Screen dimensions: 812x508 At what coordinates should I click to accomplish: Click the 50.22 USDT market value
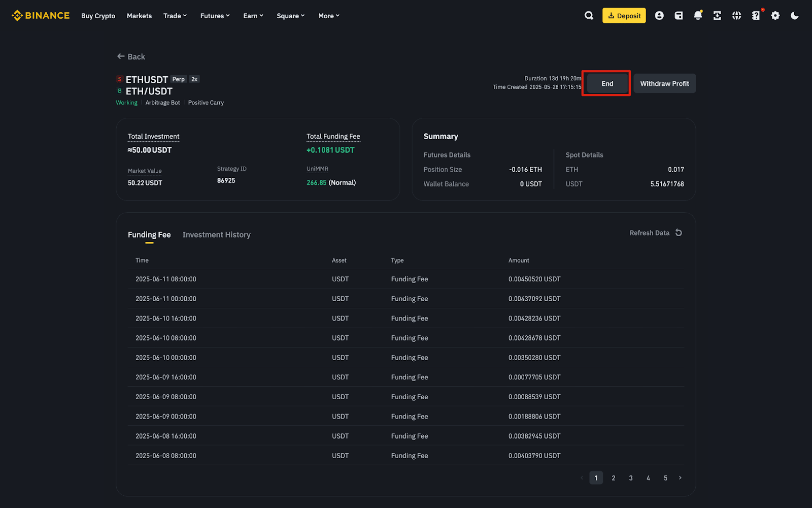[x=145, y=183]
